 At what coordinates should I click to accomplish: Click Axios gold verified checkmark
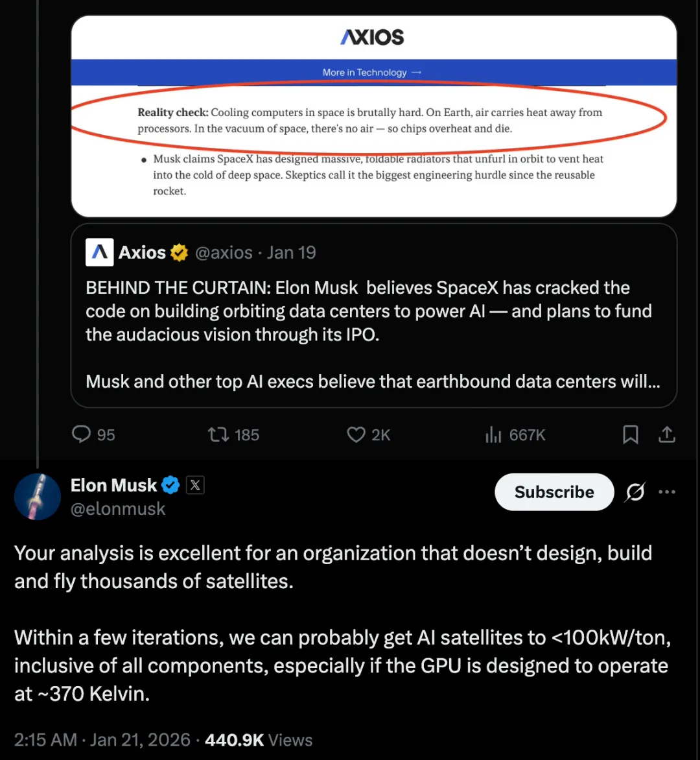point(180,252)
